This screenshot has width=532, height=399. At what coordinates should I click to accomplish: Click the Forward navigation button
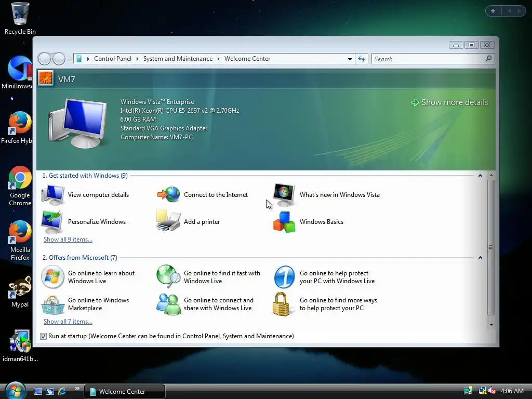point(59,59)
